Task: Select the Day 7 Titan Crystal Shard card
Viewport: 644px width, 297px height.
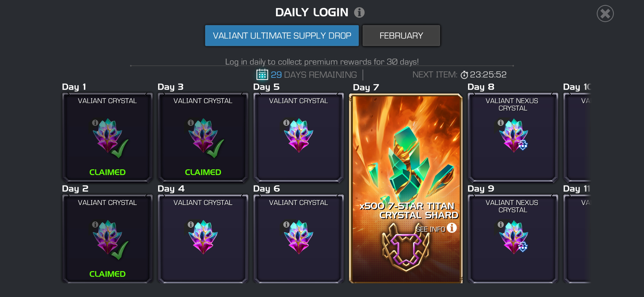Action: pyautogui.click(x=406, y=188)
